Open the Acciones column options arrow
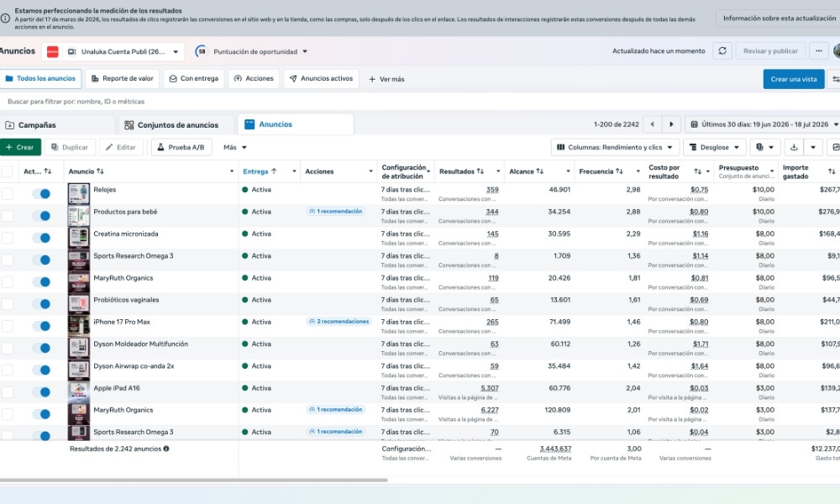 point(370,171)
